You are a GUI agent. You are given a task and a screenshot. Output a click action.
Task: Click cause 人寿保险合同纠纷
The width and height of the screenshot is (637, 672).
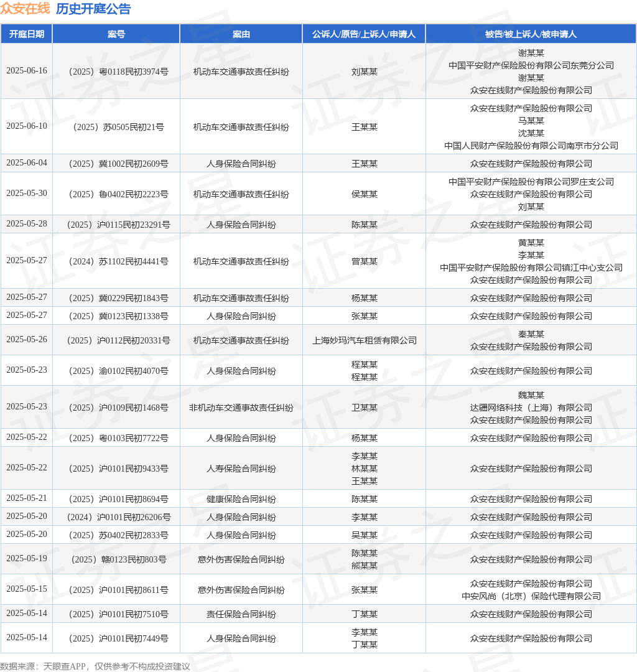(241, 469)
